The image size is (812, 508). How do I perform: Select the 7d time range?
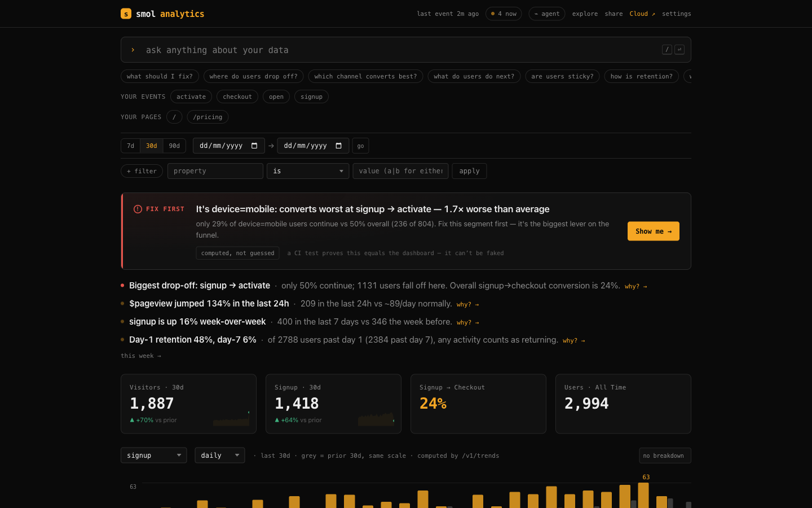(x=130, y=146)
